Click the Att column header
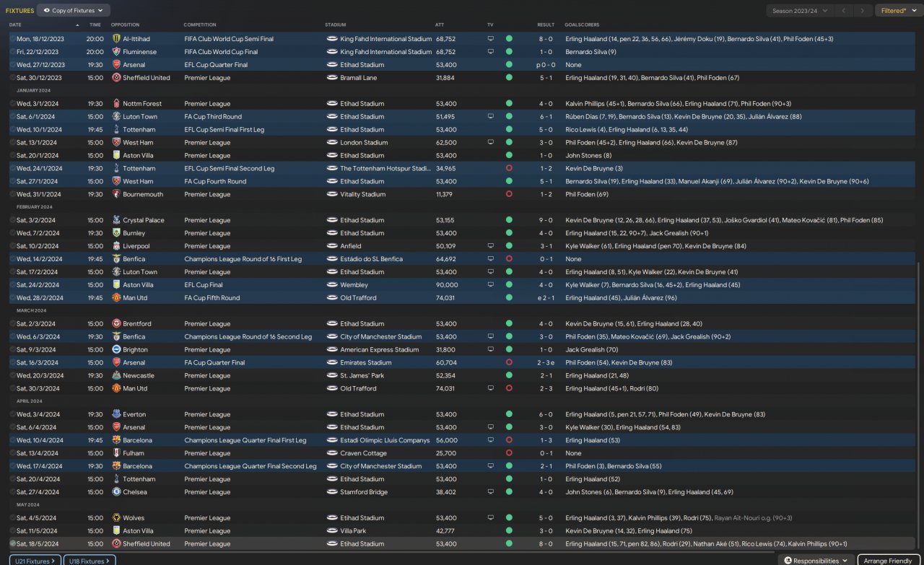The height and width of the screenshot is (565, 924). (x=440, y=25)
